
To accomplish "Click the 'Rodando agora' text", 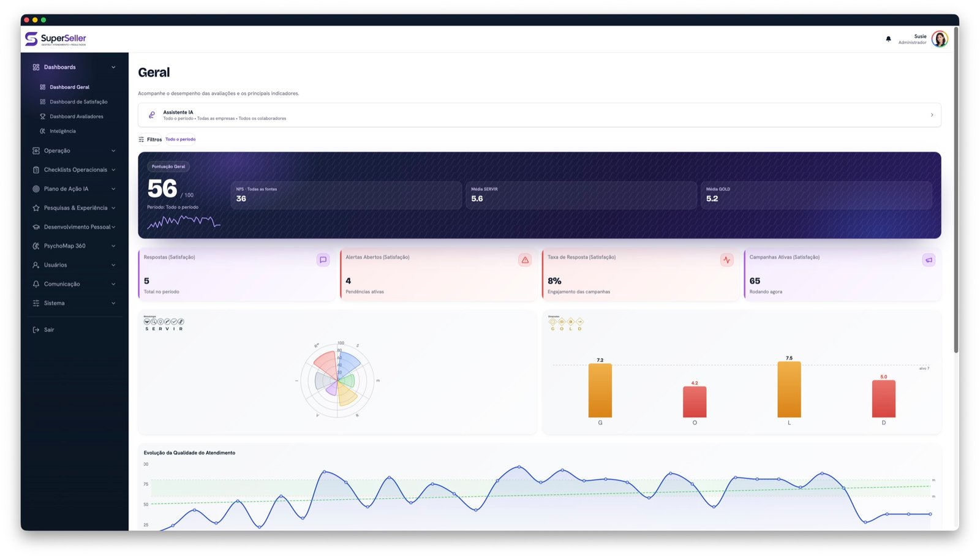I will point(766,292).
